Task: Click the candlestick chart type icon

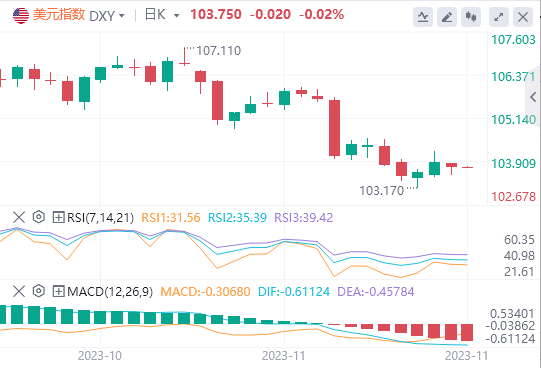Action: [471, 17]
